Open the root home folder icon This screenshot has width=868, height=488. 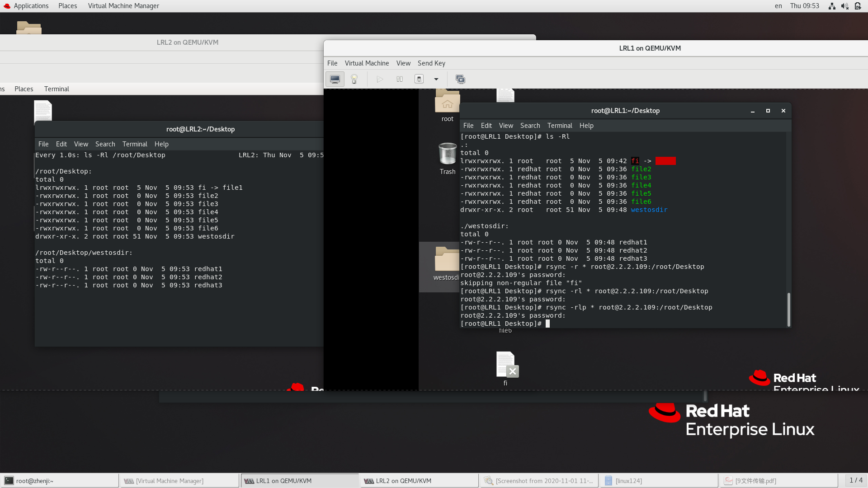coord(448,102)
